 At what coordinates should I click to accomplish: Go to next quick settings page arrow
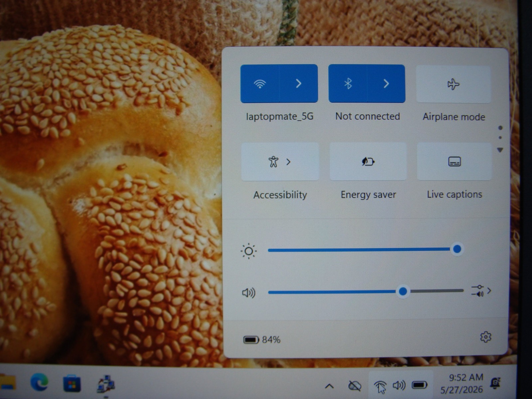pos(500,150)
